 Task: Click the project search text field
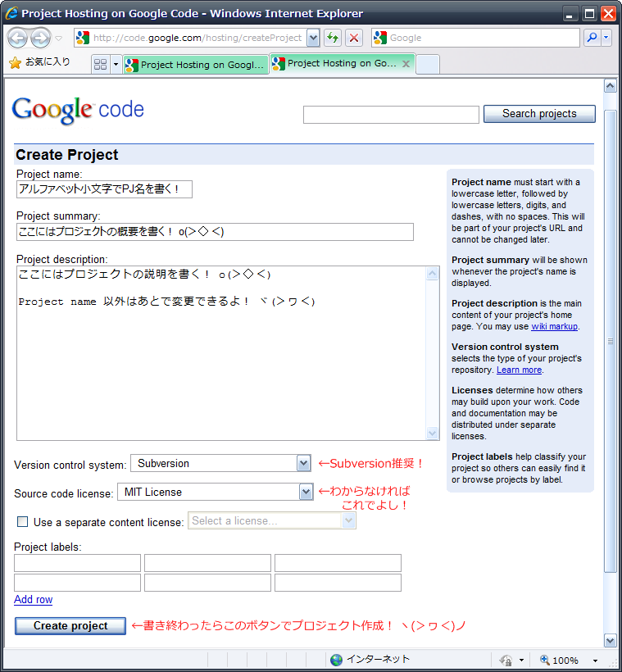tap(391, 115)
